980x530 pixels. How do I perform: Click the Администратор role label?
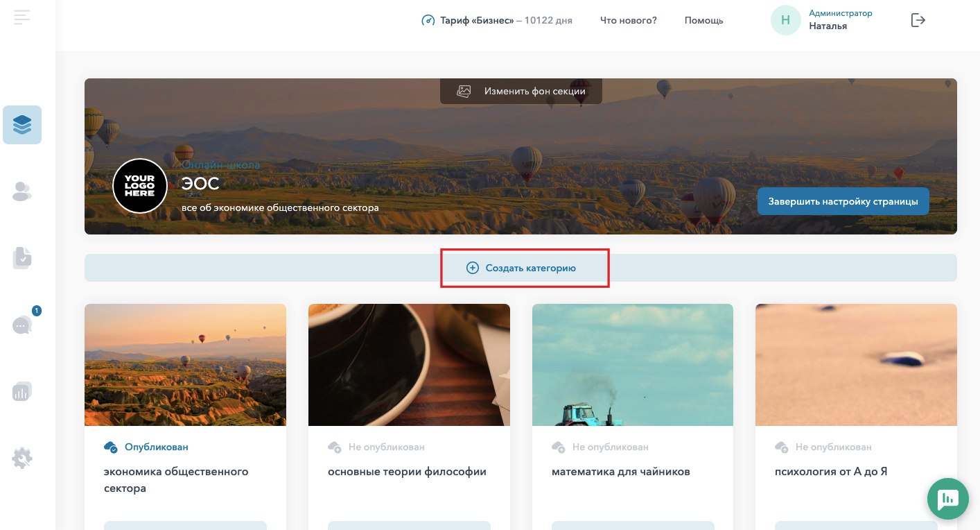(x=841, y=13)
